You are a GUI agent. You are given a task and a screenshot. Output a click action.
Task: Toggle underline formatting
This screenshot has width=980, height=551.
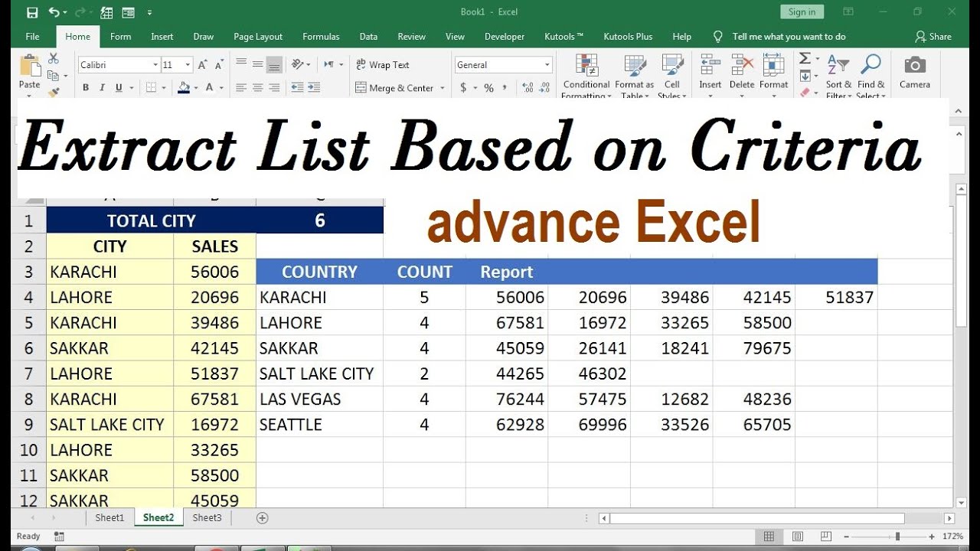[x=119, y=88]
